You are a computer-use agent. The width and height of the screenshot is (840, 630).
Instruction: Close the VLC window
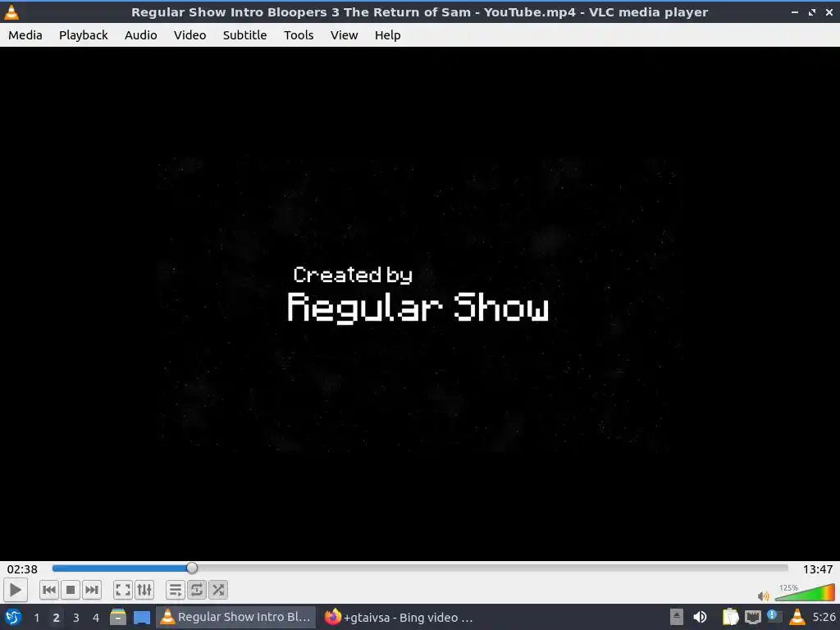[x=829, y=11]
